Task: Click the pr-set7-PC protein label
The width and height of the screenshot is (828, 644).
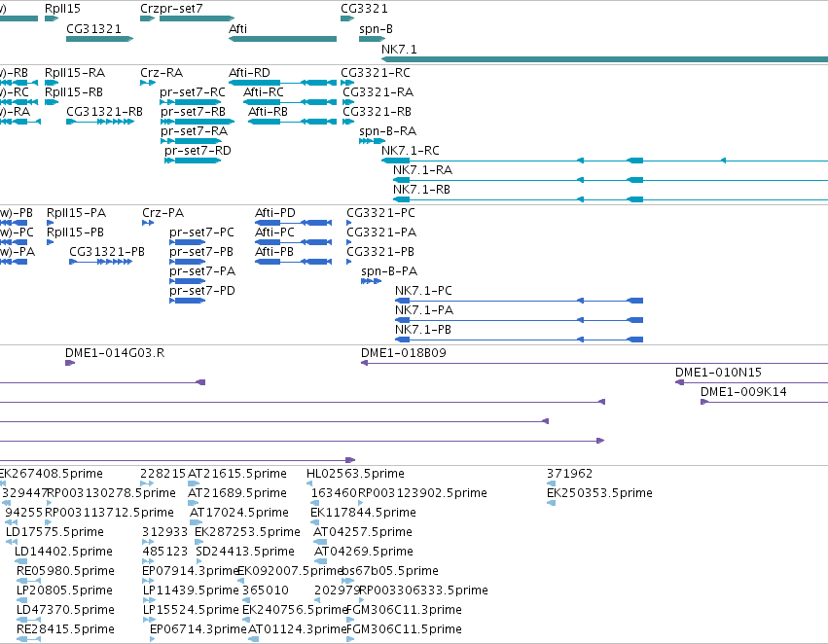Action: tap(201, 233)
